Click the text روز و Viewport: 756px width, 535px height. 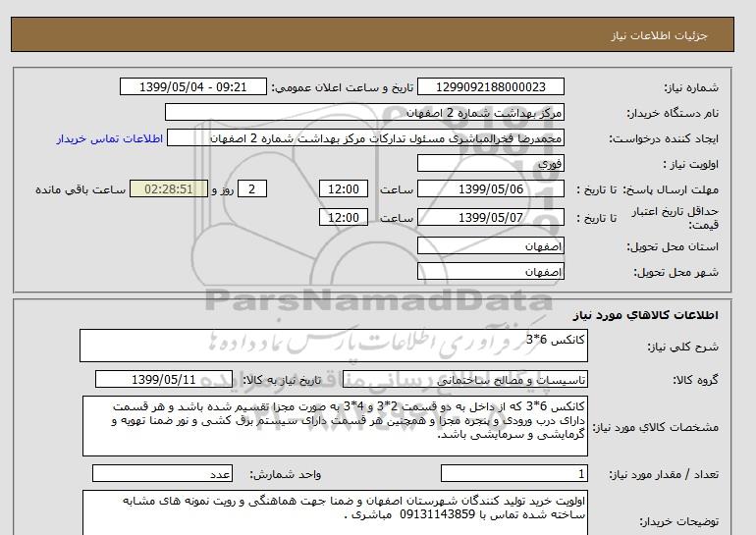(223, 189)
